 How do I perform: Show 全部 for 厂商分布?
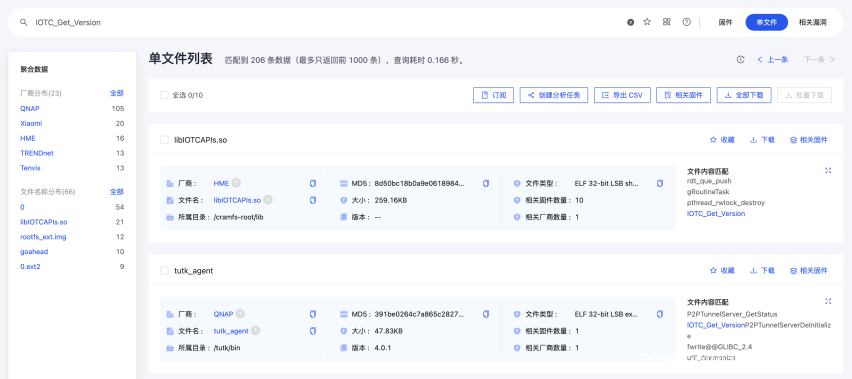point(117,93)
